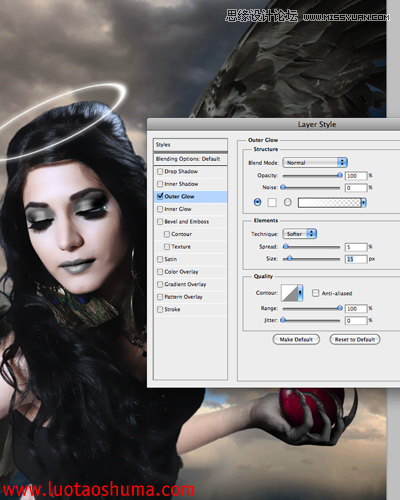Open the Blend Mode dropdown
Viewport: 400px width, 500px height.
click(315, 163)
